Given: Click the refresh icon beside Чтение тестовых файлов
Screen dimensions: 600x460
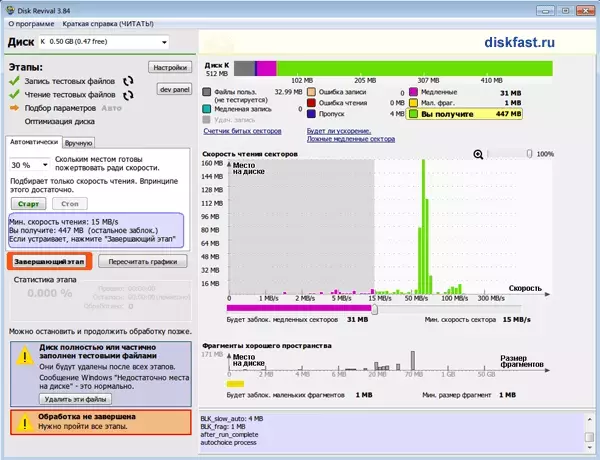Looking at the screenshot, I should (x=128, y=95).
